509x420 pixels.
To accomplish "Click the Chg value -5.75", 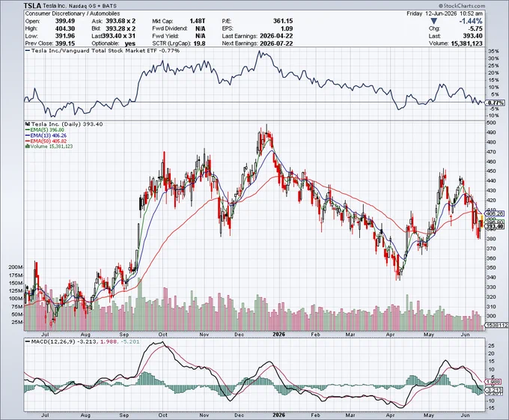I will 475,28.
